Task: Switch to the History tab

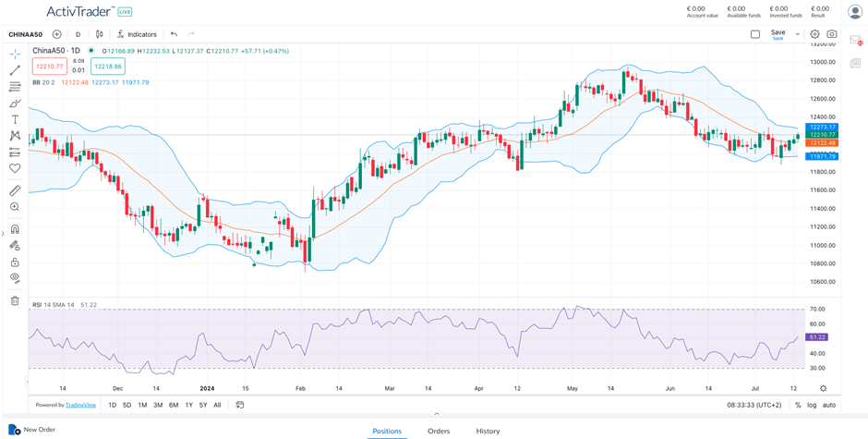Action: pos(488,431)
